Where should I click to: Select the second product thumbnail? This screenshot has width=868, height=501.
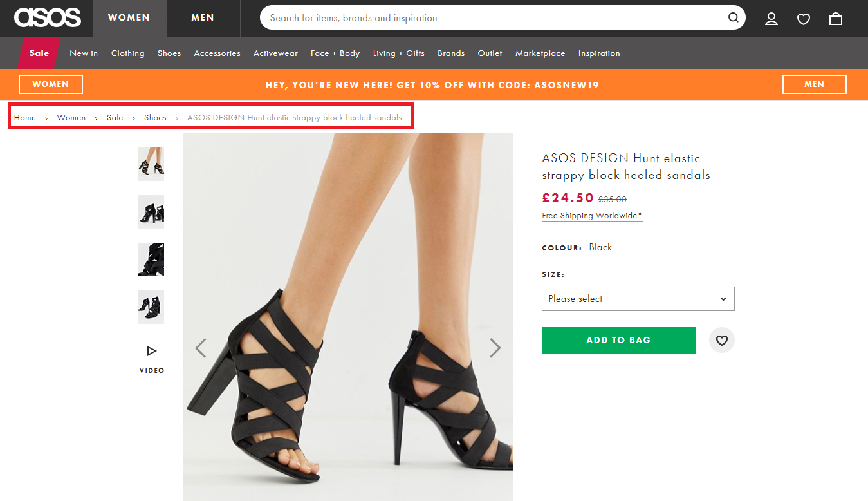tap(151, 212)
